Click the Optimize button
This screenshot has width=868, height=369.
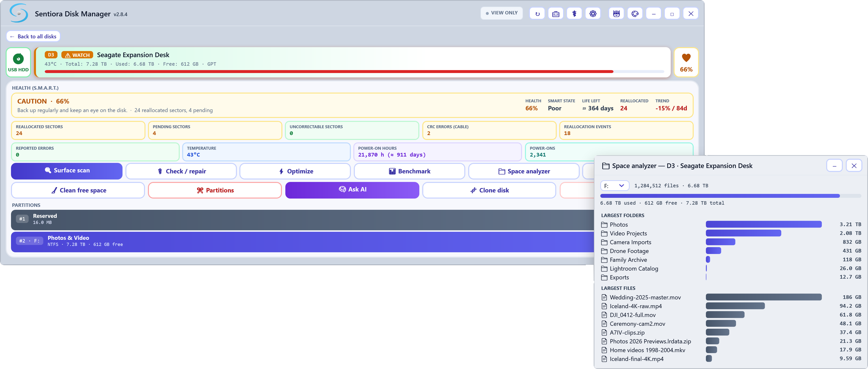pyautogui.click(x=295, y=171)
